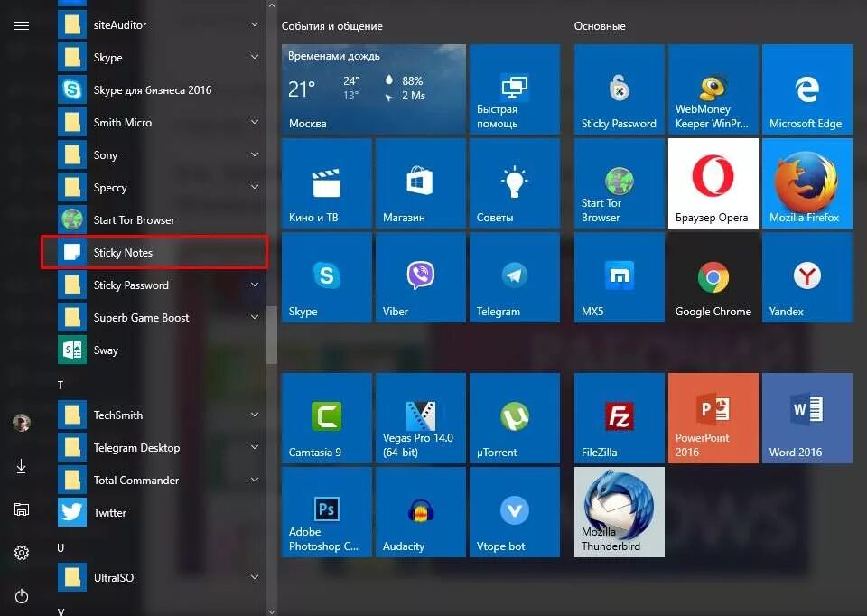The width and height of the screenshot is (867, 616).
Task: Click the Основные group title
Action: point(600,26)
